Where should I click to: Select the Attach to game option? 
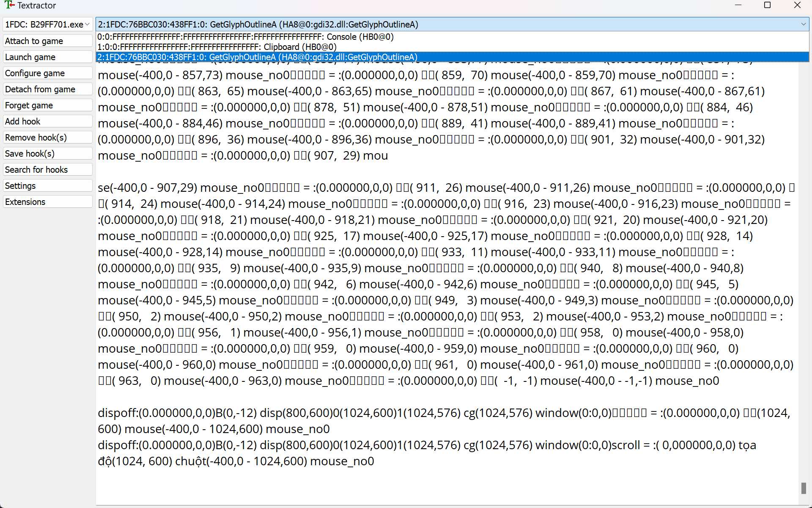point(47,41)
